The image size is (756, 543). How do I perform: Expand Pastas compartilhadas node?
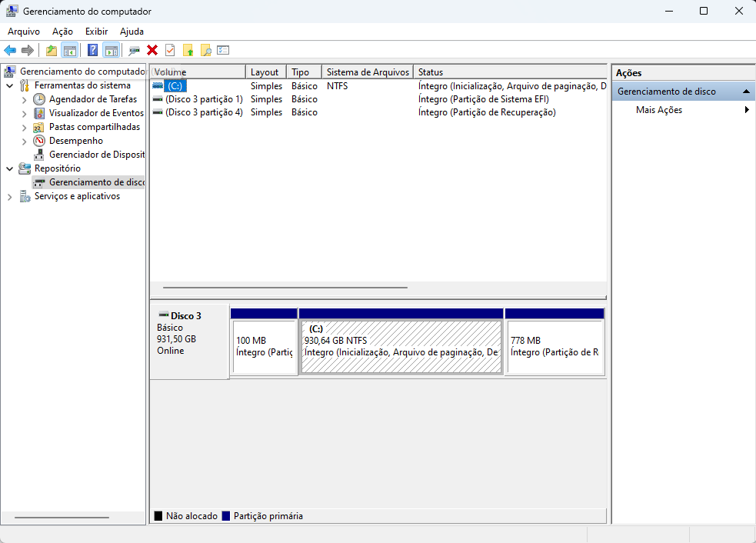[x=24, y=128]
